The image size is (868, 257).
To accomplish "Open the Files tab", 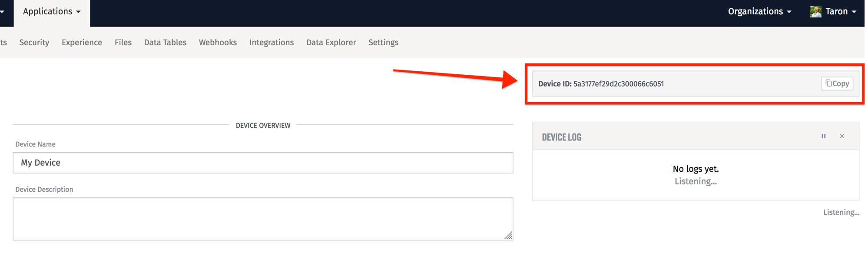I will pyautogui.click(x=123, y=43).
